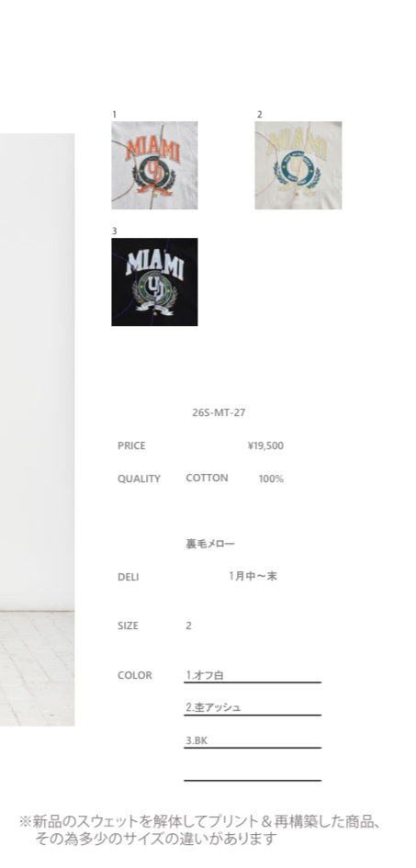The width and height of the screenshot is (416, 868).
Task: Click the COLOR label
Action: pos(134,675)
